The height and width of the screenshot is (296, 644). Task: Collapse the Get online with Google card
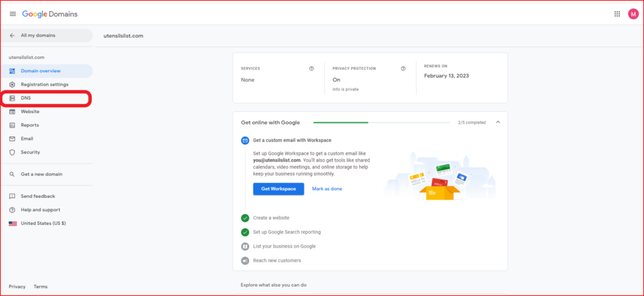(498, 123)
